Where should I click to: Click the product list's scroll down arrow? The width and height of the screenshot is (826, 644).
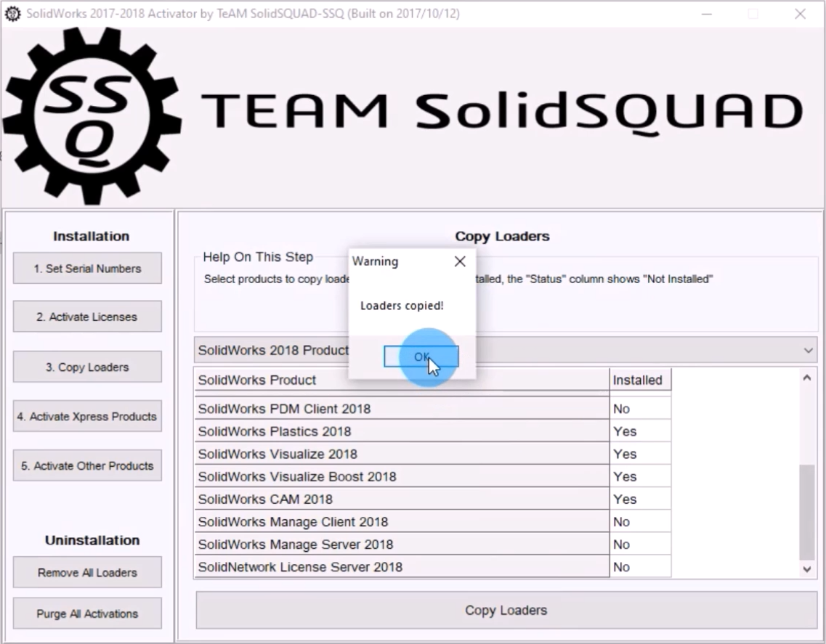click(x=806, y=570)
